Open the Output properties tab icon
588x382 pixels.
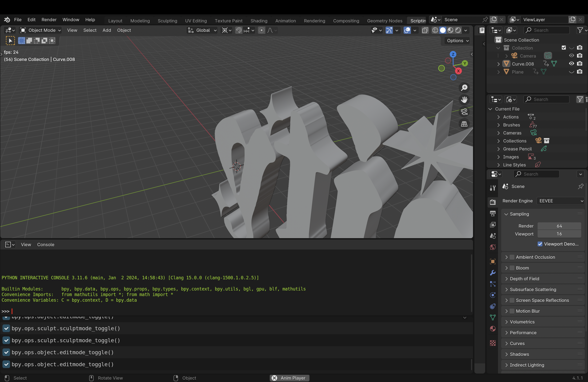pyautogui.click(x=493, y=214)
